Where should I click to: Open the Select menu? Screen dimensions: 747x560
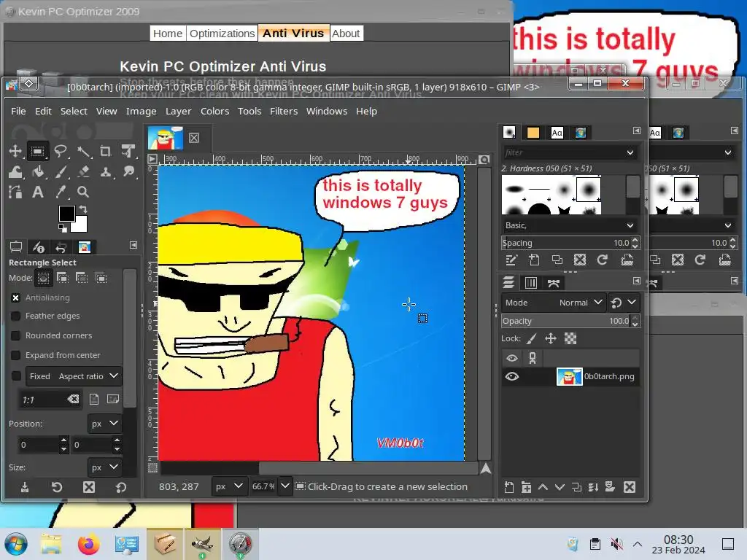pyautogui.click(x=74, y=111)
